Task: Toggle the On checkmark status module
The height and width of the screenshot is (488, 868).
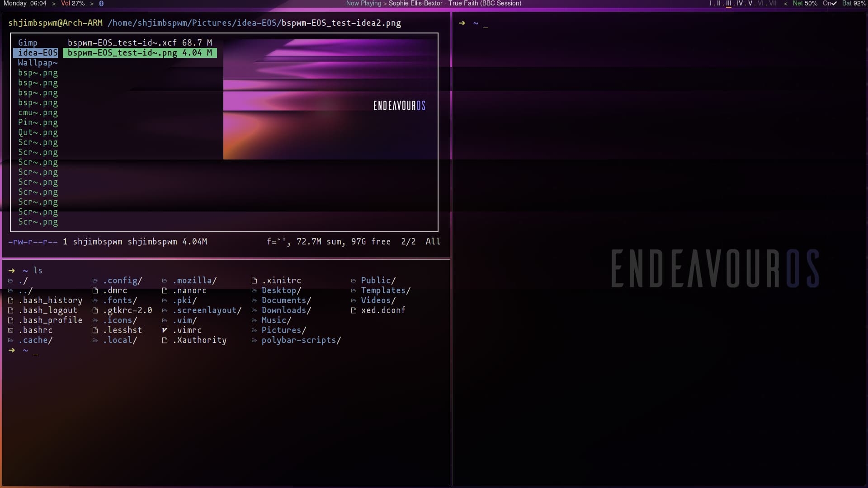Action: point(830,4)
